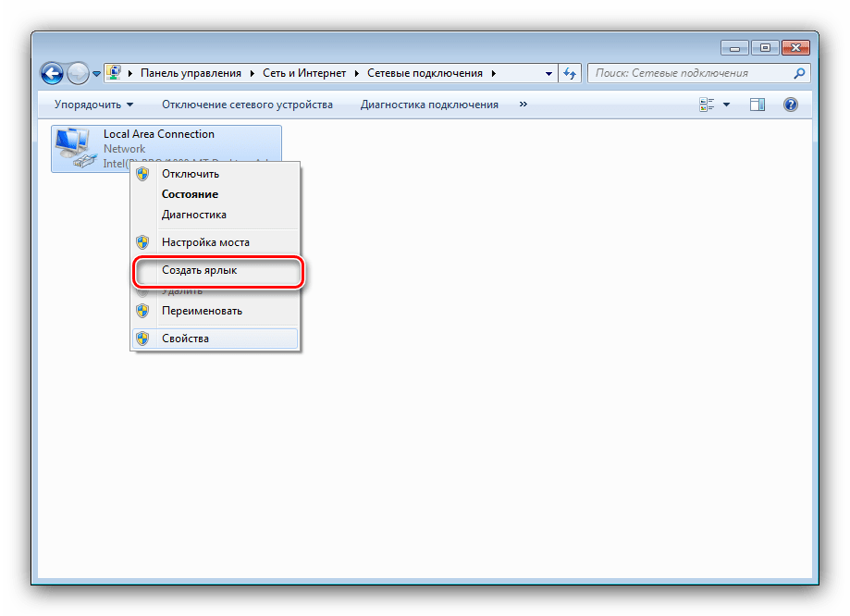Expand arrow after Панель управления breadcrumb

(x=253, y=73)
